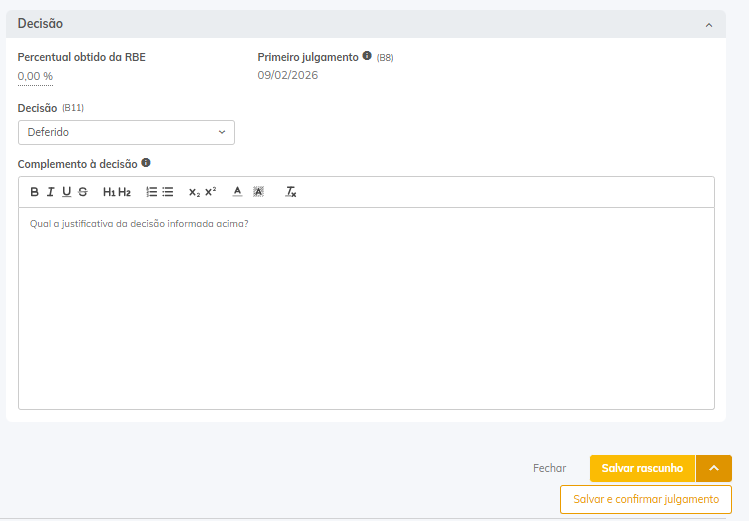Apply strikethrough to text
This screenshot has width=749, height=521.
click(82, 192)
